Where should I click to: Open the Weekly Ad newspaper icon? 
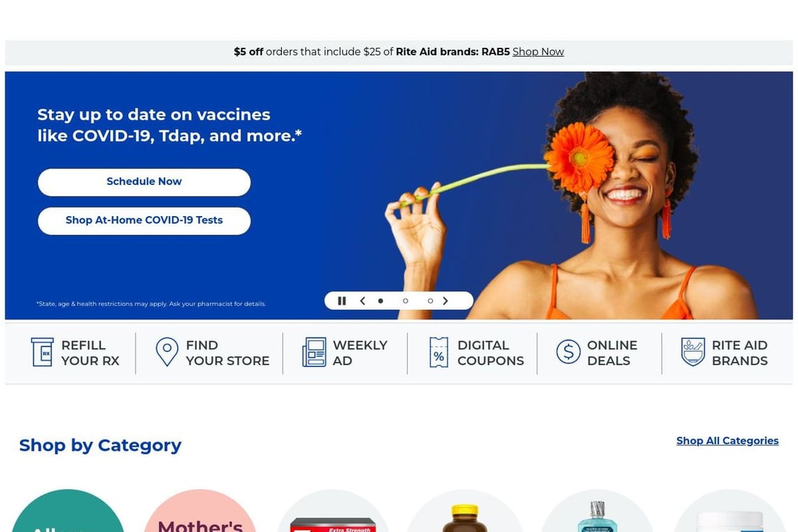click(314, 353)
